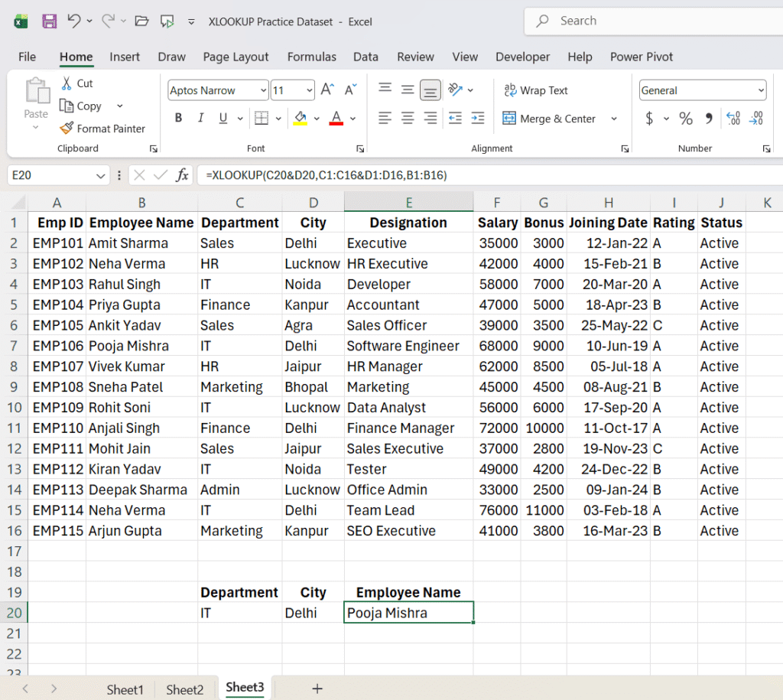The image size is (783, 700).
Task: Click the Select All corner triangle
Action: pyautogui.click(x=18, y=203)
